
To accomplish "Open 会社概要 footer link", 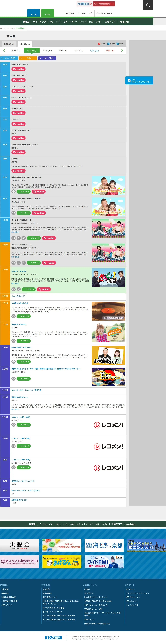I will 5,589.
